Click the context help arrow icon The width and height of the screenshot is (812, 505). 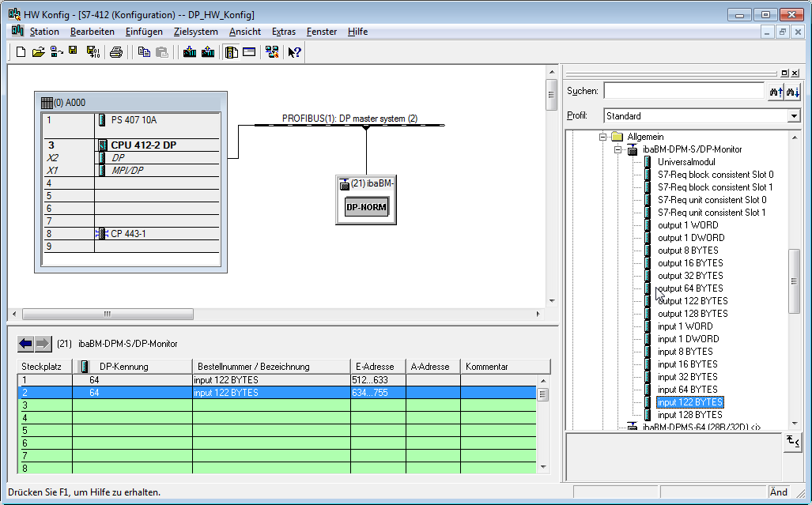pyautogui.click(x=294, y=52)
